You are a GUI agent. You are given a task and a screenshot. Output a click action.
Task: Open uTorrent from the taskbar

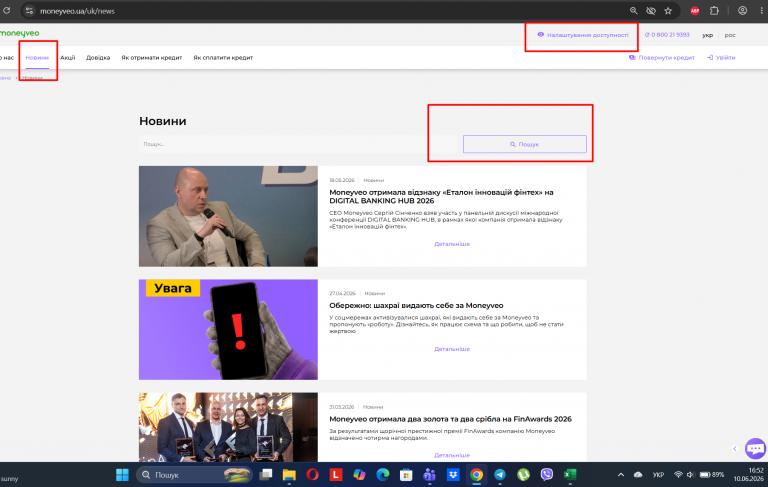524,475
